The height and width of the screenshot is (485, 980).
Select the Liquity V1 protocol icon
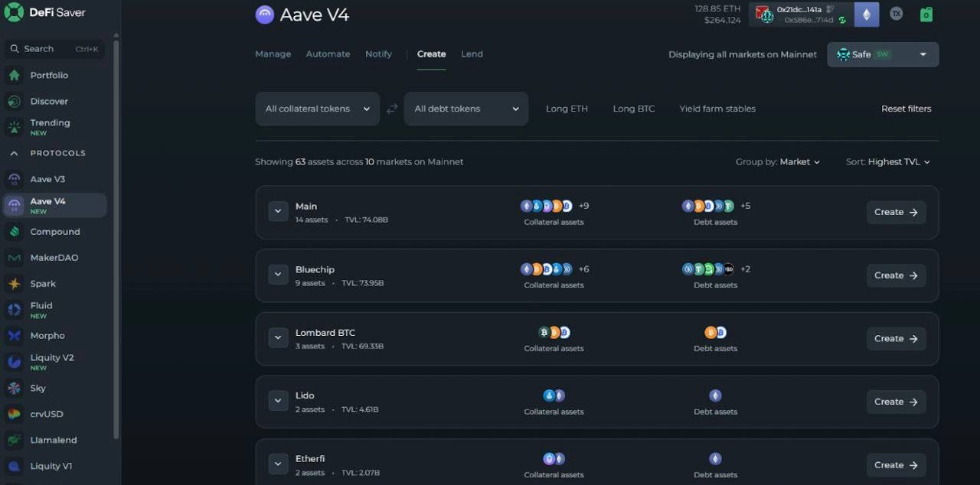click(14, 466)
